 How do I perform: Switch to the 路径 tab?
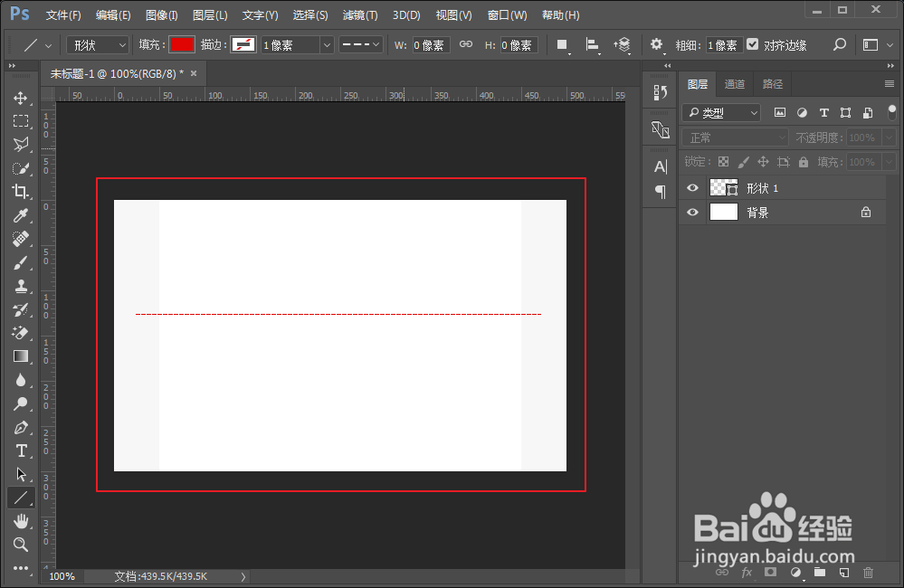(773, 84)
